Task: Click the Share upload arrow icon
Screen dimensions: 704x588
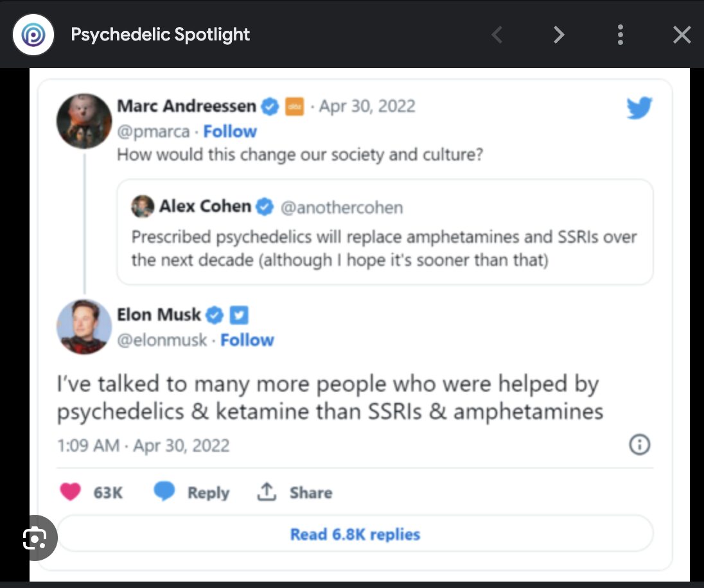Action: [266, 492]
